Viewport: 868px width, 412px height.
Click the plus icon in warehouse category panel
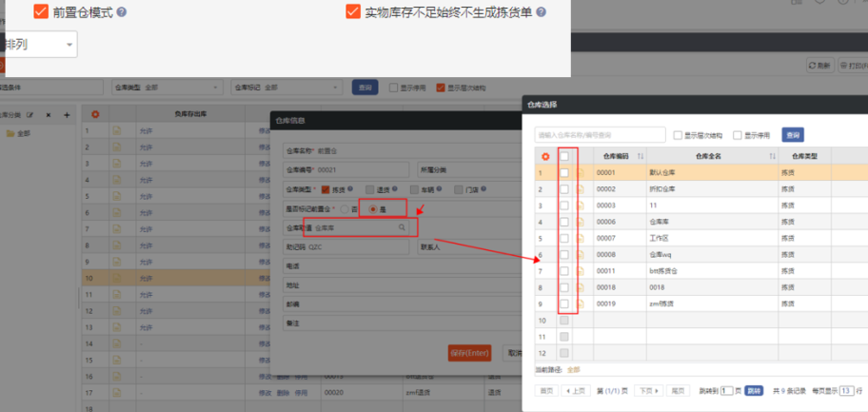[x=67, y=115]
